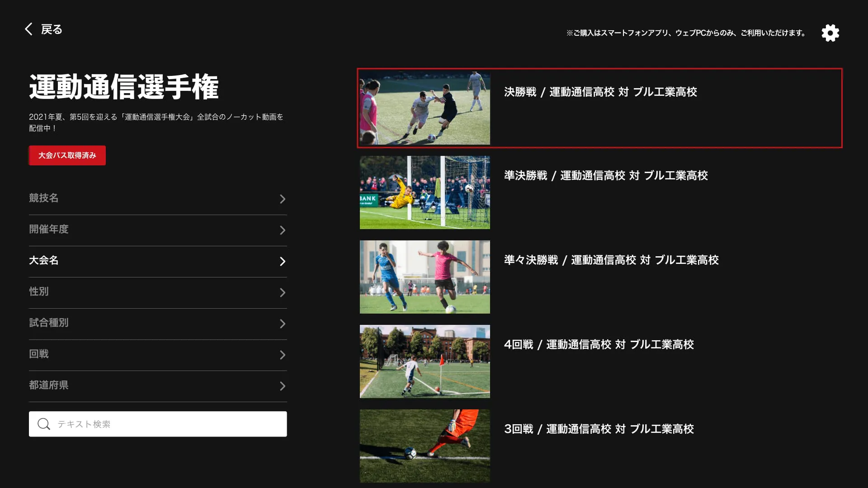Open the 性別 filter chevron arrow

282,292
